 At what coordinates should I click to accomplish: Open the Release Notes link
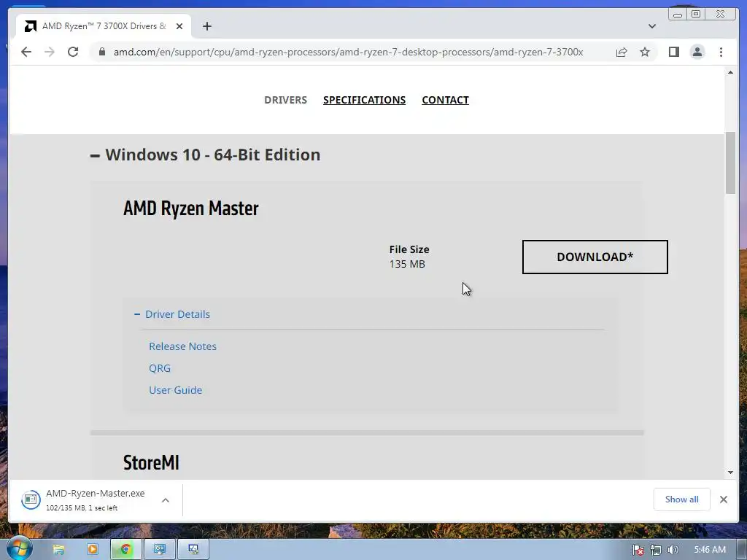coord(182,346)
